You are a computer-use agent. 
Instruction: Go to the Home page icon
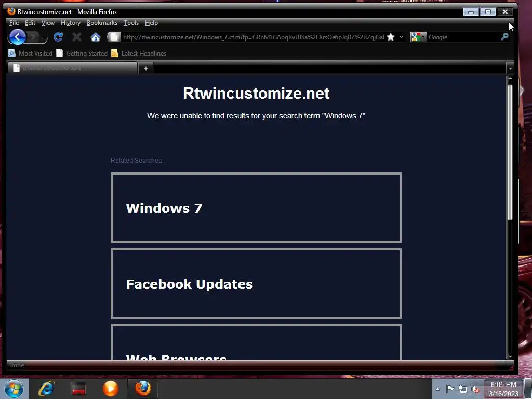click(96, 37)
